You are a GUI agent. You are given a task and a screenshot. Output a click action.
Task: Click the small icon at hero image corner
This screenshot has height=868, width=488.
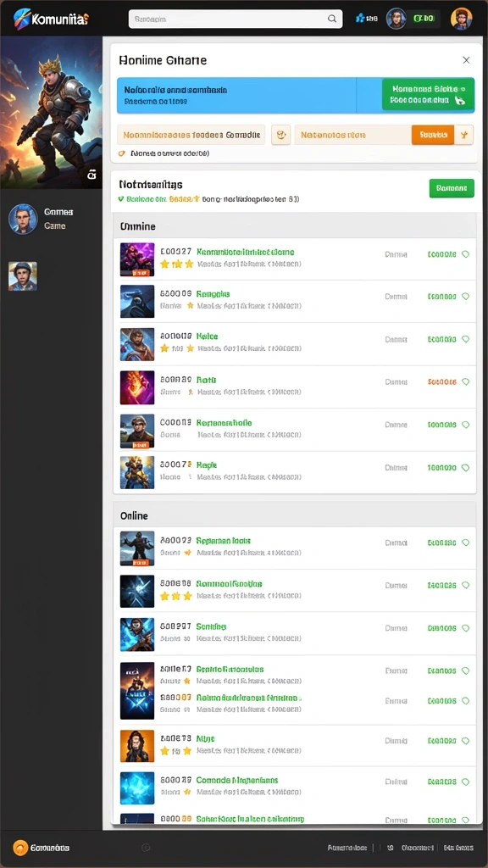(91, 175)
